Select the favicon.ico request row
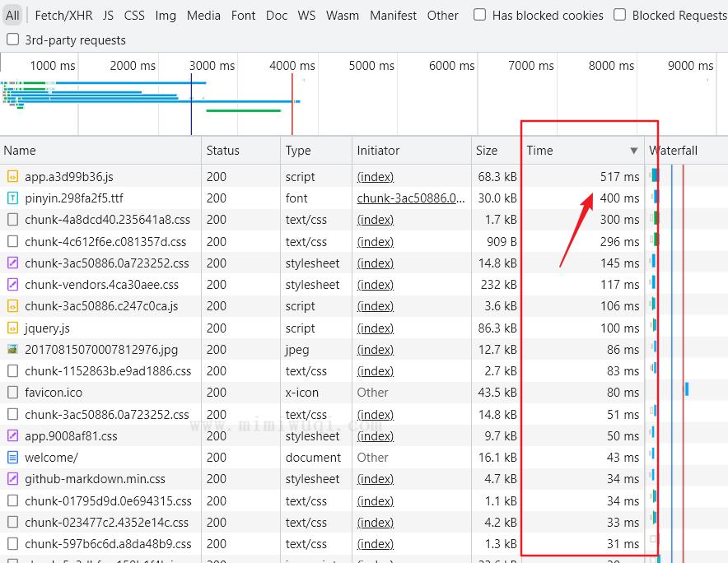 [x=364, y=393]
